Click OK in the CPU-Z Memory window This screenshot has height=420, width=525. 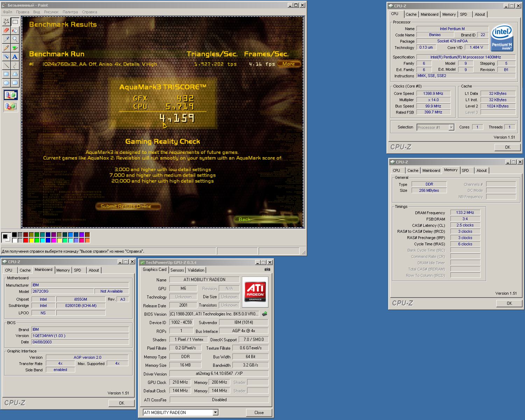click(x=509, y=303)
